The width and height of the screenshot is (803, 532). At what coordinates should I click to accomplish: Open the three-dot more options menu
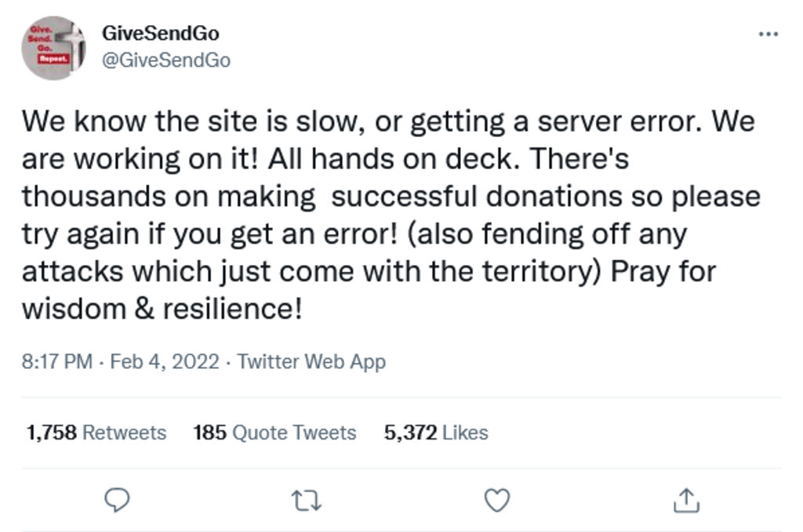tap(768, 34)
